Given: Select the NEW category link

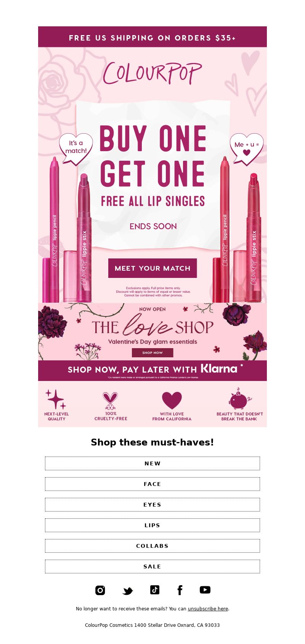Looking at the screenshot, I should pos(152,463).
